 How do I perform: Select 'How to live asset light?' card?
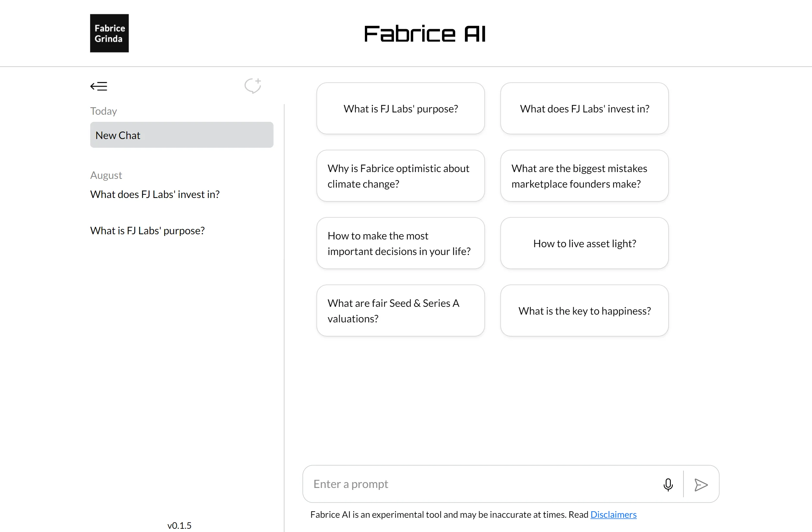pos(584,243)
